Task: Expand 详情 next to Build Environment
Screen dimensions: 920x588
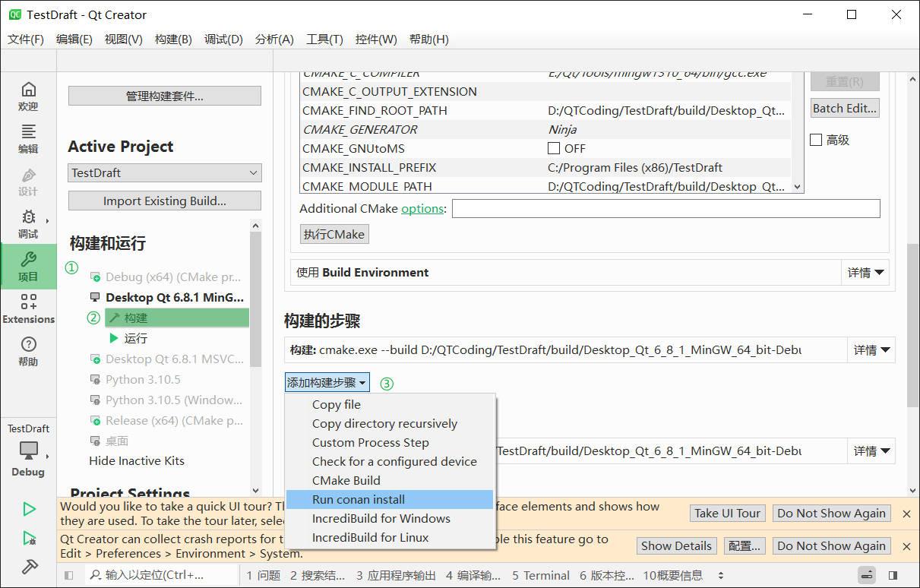Action: tap(865, 272)
